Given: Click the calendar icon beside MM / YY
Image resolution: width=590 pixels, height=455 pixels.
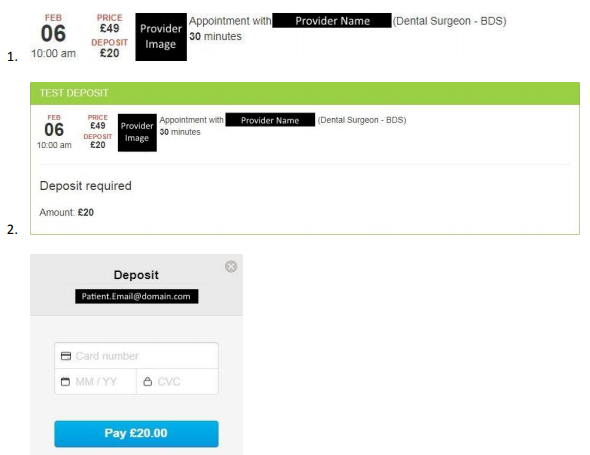Looking at the screenshot, I should (x=65, y=382).
